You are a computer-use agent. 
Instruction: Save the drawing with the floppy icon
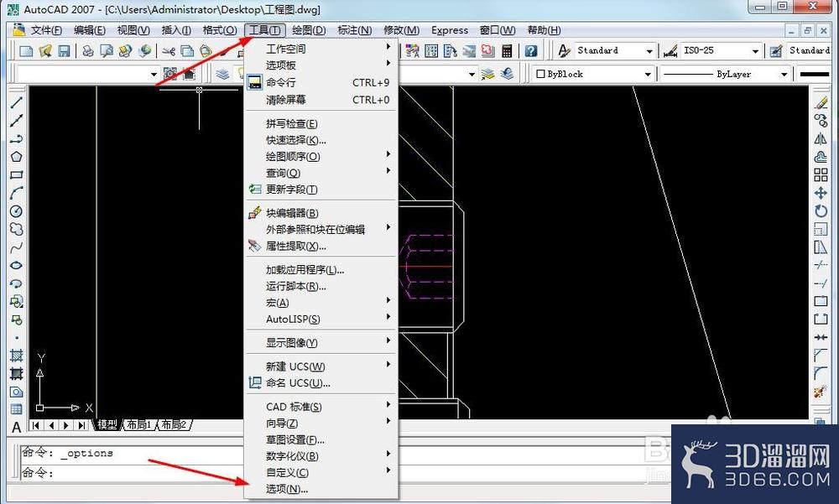[65, 51]
